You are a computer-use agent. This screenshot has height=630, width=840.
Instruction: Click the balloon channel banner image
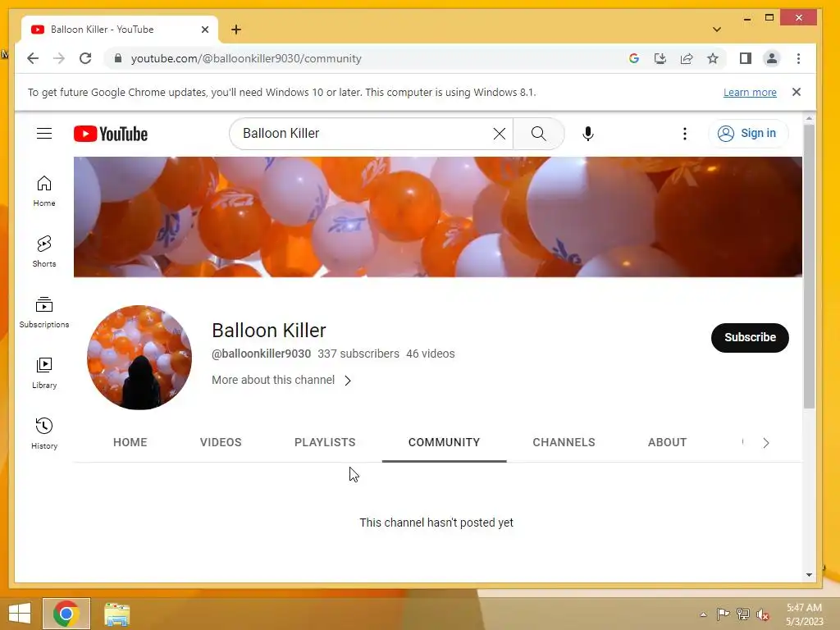[438, 217]
